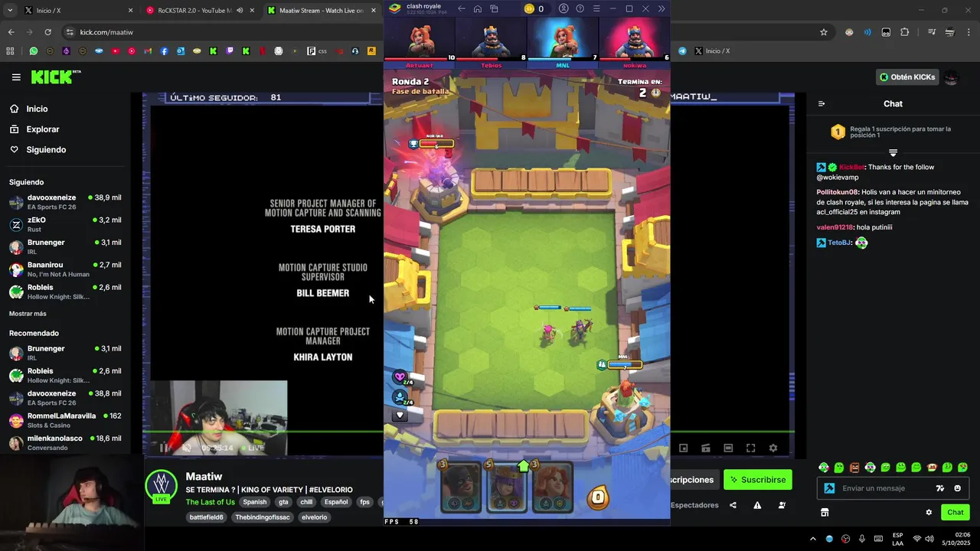The height and width of the screenshot is (551, 980).
Task: Open RommelLaMaravilla recommended channel
Action: (65, 420)
